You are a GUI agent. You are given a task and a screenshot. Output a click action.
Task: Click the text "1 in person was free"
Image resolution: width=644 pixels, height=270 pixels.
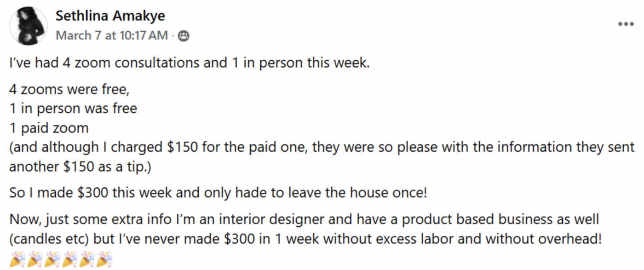pyautogui.click(x=73, y=109)
